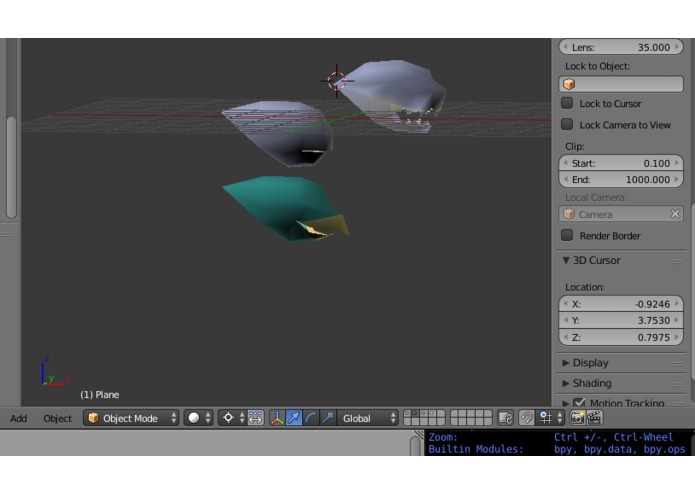The image size is (695, 494).
Task: Toggle manipulate center points icon
Action: click(256, 418)
